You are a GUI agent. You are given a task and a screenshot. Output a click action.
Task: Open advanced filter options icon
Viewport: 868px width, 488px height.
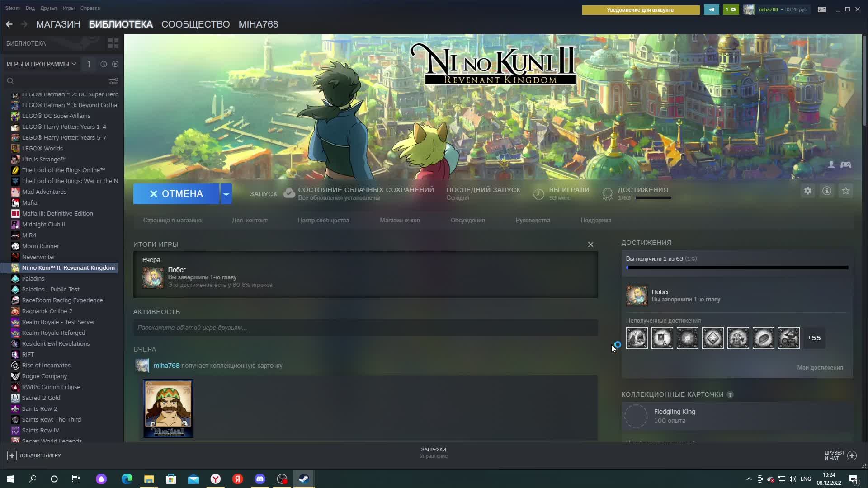tap(113, 81)
